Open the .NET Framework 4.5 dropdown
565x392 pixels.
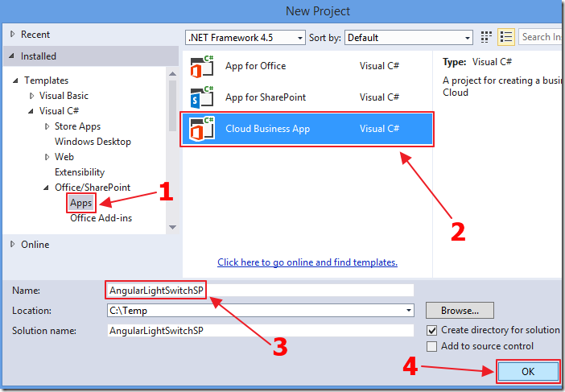pyautogui.click(x=245, y=38)
